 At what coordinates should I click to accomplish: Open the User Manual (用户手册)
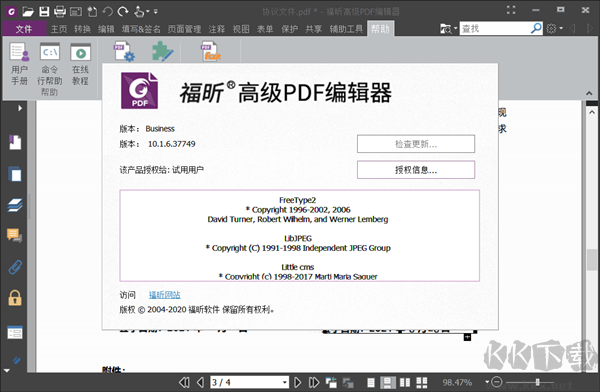(x=19, y=64)
